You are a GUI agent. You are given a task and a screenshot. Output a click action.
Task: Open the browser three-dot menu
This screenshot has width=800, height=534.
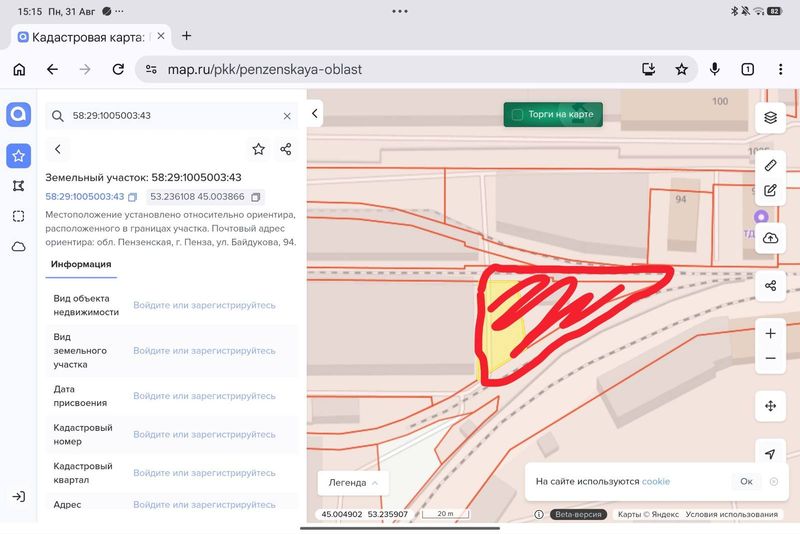781,69
